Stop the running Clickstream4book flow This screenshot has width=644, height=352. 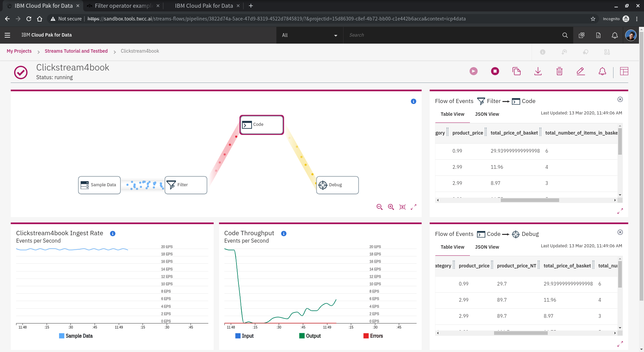pos(495,71)
